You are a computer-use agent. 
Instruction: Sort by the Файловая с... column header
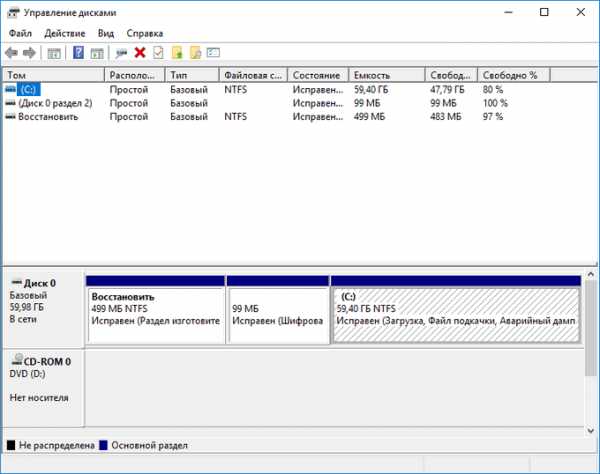[253, 75]
